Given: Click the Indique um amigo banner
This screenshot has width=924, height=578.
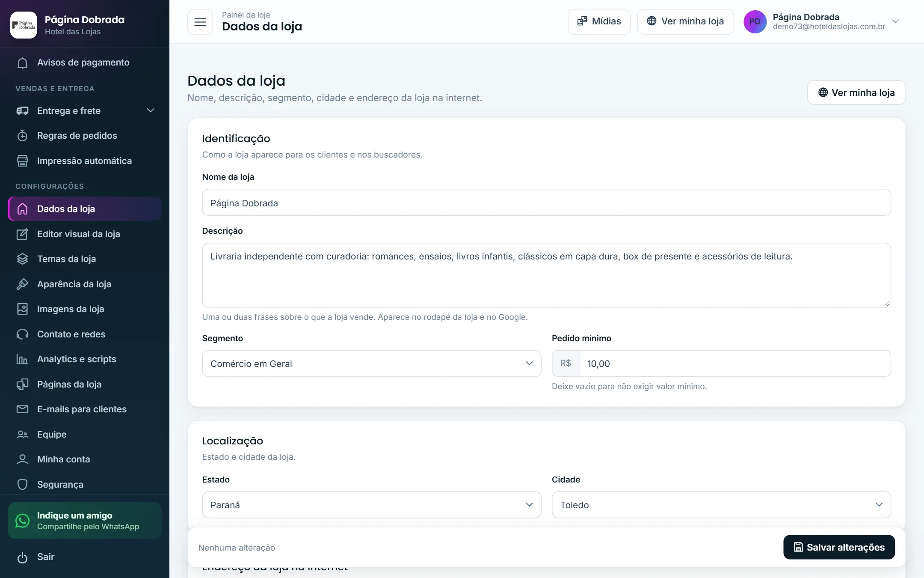Looking at the screenshot, I should point(85,521).
